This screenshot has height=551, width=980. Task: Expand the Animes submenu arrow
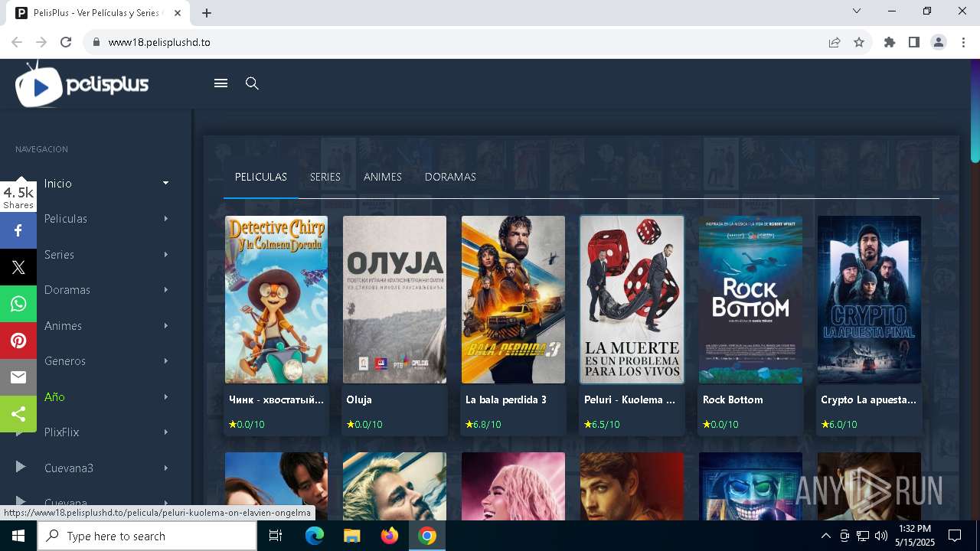165,325
